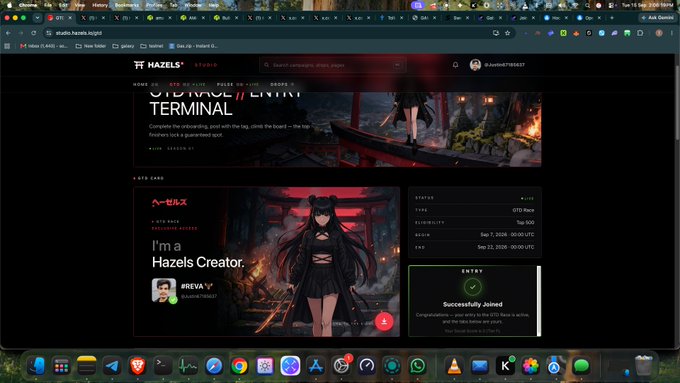Image resolution: width=680 pixels, height=383 pixels.
Task: Select the GTD live nav tab
Action: pyautogui.click(x=187, y=85)
